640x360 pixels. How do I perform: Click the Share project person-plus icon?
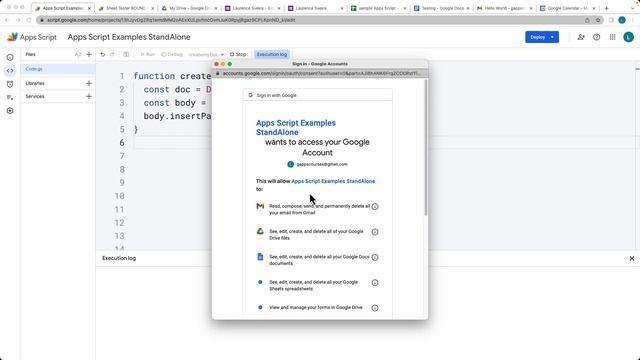[581, 37]
